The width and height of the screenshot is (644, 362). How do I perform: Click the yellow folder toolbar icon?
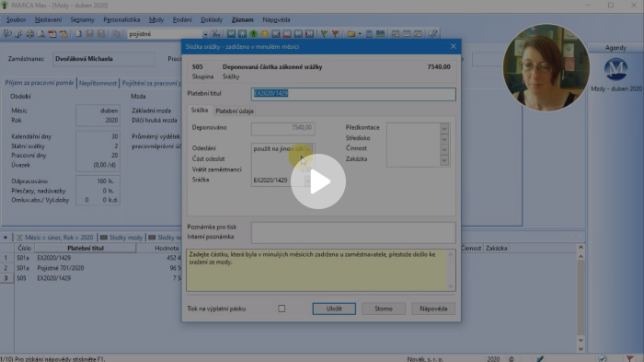[351, 34]
